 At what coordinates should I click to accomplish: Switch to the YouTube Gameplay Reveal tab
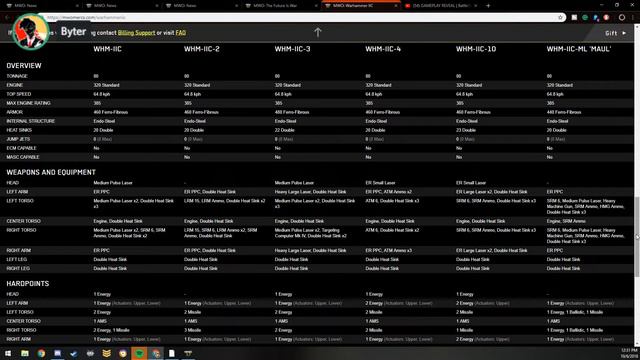[x=441, y=6]
